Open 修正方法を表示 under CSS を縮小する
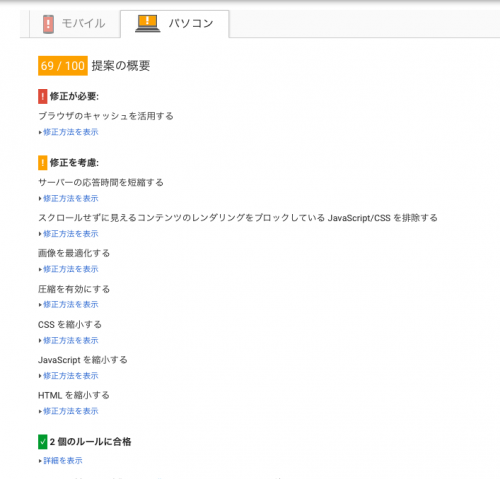Image resolution: width=500 pixels, height=479 pixels. (x=71, y=341)
